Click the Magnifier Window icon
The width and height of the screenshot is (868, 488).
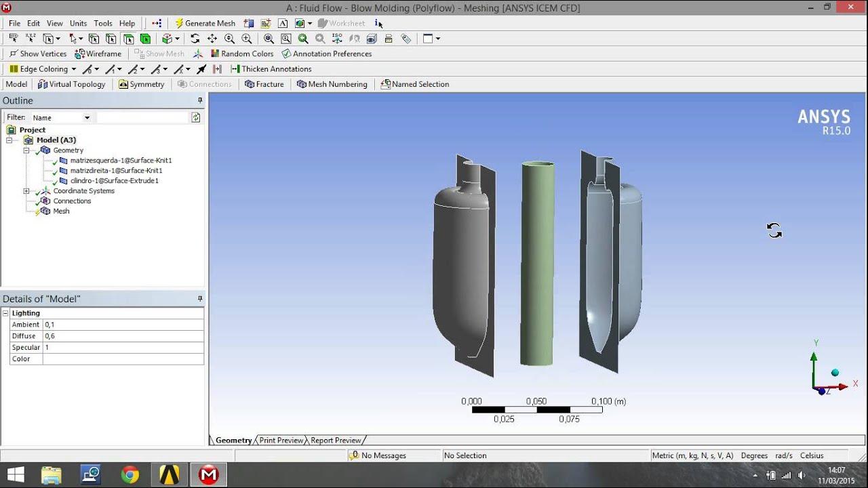(286, 39)
